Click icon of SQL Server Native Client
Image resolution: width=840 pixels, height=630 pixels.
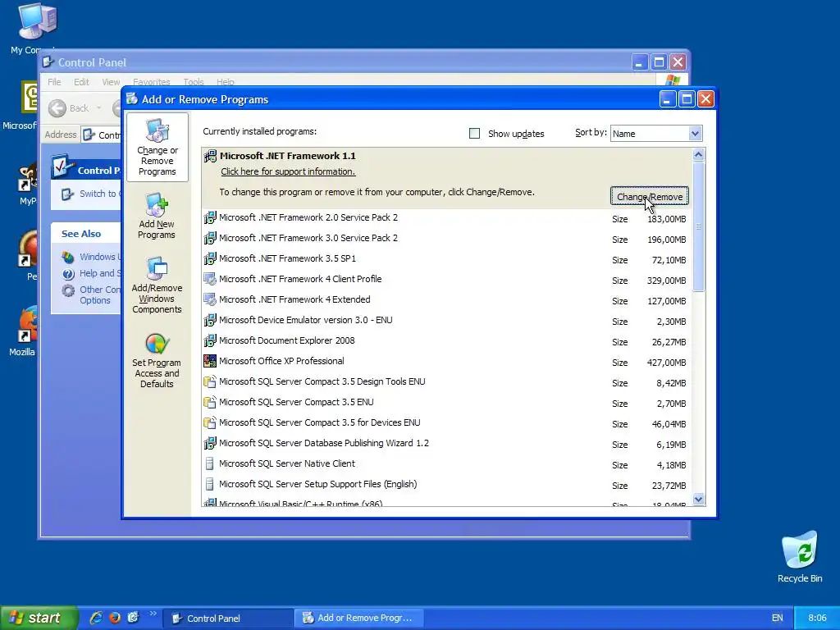210,464
